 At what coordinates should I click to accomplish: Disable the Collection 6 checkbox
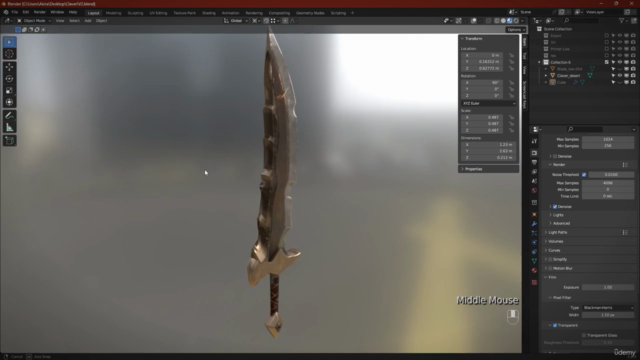pos(607,62)
